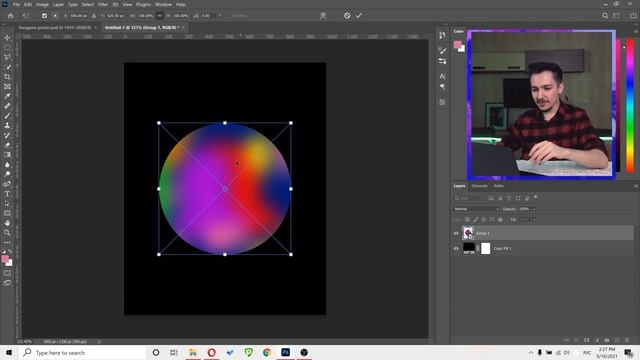The height and width of the screenshot is (360, 640).
Task: Select the Gradient tool
Action: tap(7, 155)
